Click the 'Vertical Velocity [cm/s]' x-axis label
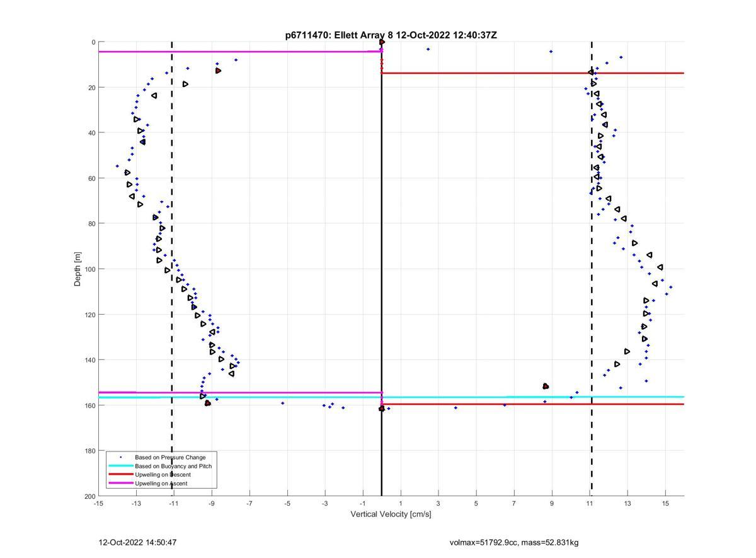756x558 pixels. [x=391, y=514]
